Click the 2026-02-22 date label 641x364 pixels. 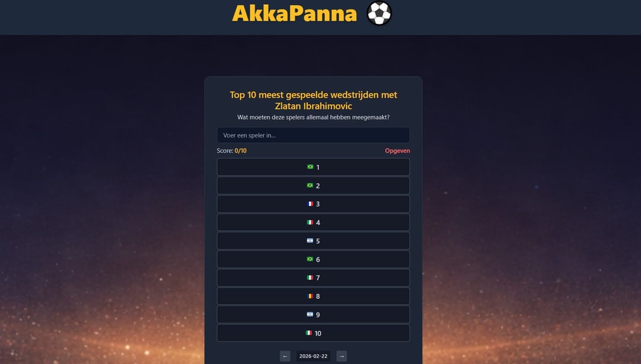click(313, 356)
